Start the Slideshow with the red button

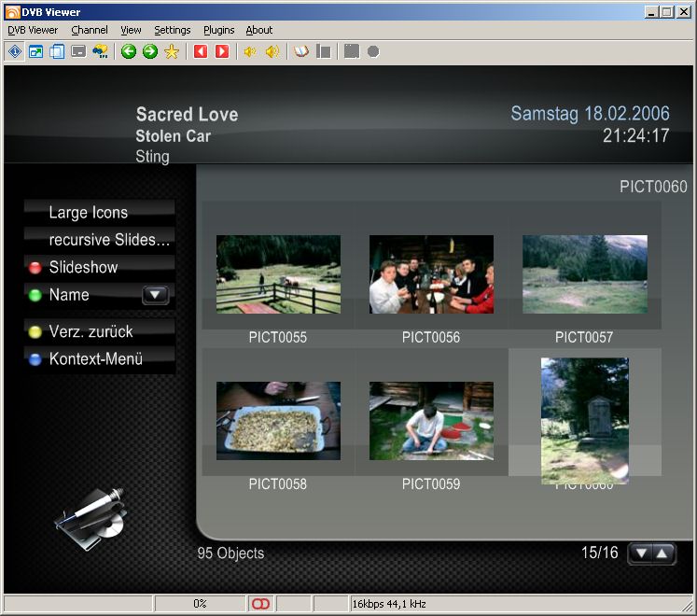click(83, 268)
